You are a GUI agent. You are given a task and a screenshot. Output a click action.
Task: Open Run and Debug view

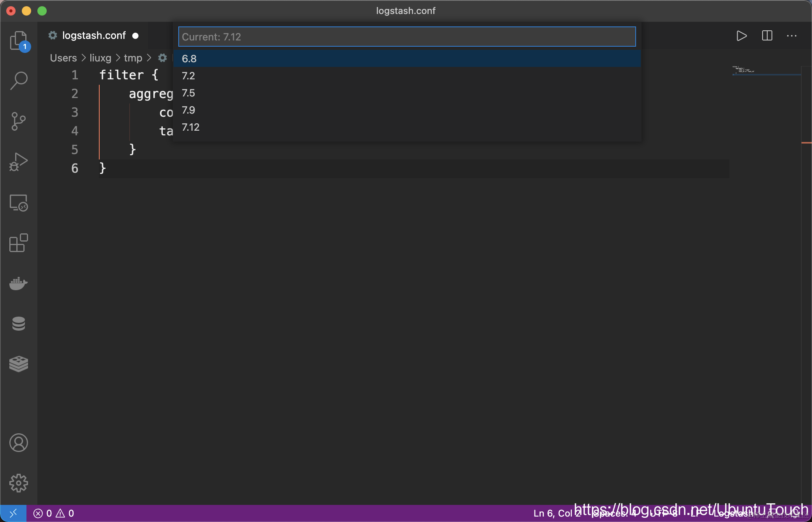click(x=18, y=162)
